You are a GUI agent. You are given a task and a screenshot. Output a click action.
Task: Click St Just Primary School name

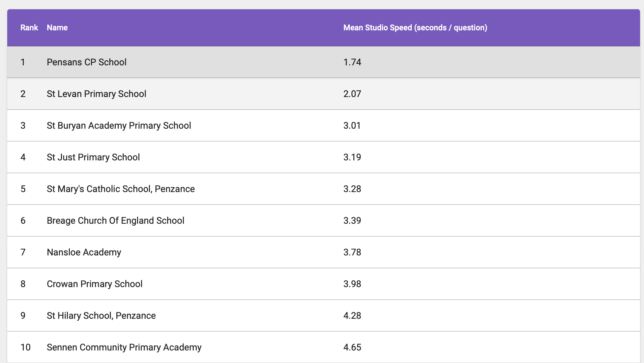[93, 157]
